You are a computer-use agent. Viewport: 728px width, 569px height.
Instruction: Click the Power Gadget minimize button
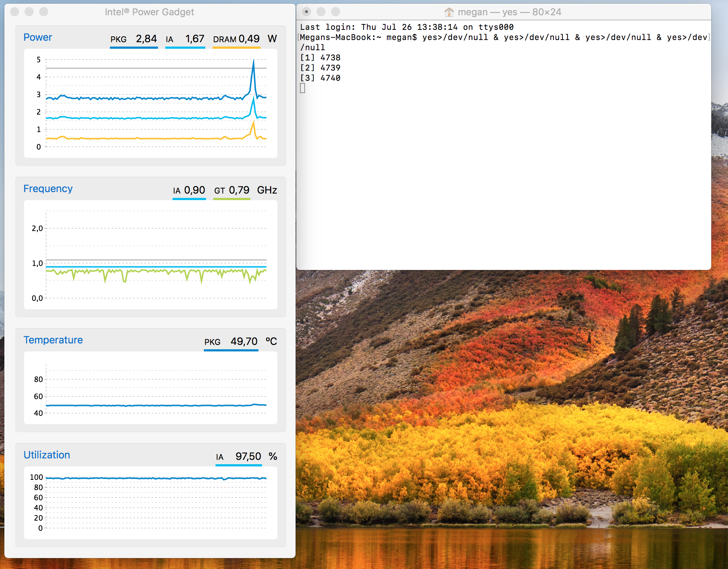(x=29, y=12)
